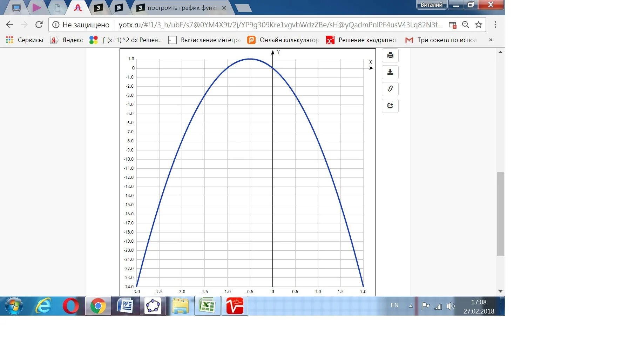Reload the yotx.ru page
622x364 pixels.
click(39, 25)
